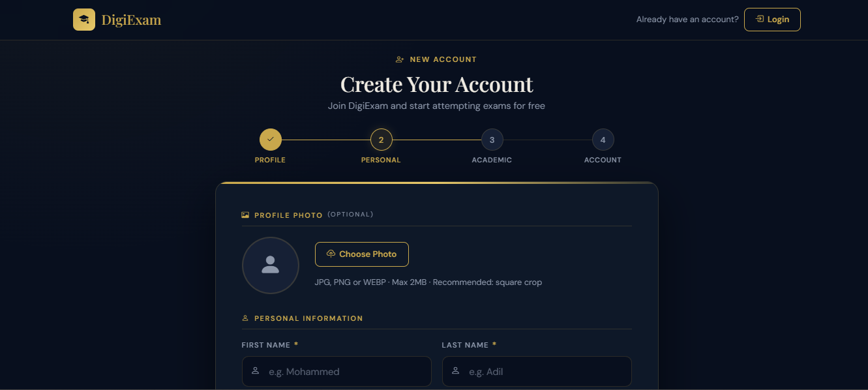The image size is (868, 390).
Task: Click the person icon inside Last Name field
Action: (455, 371)
